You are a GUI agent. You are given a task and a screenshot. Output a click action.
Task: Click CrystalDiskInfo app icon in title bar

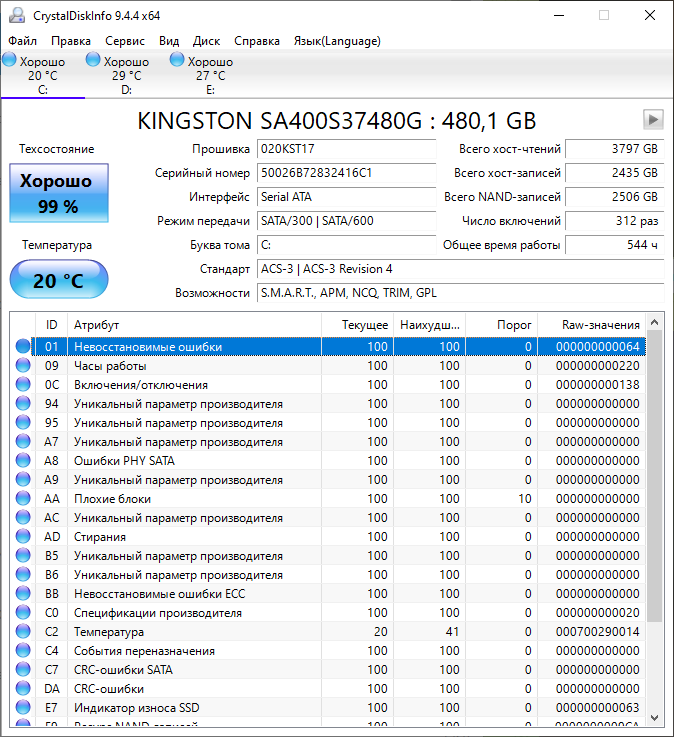coord(17,15)
